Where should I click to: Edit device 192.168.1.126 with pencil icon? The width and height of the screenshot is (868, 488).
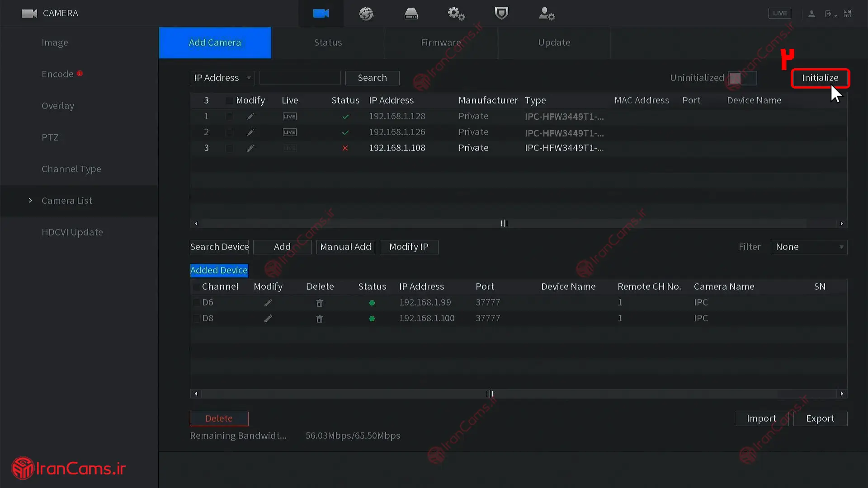[250, 132]
